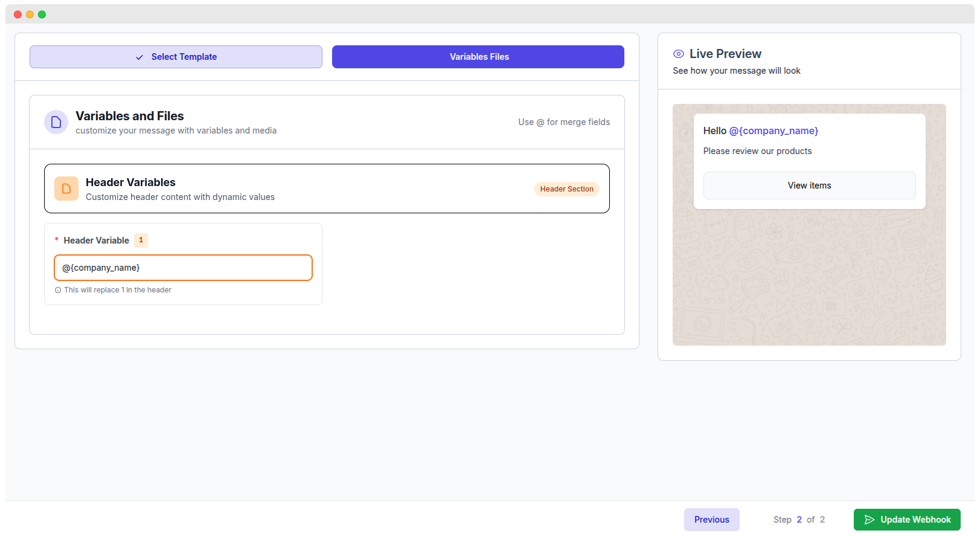Switch to the Select Template step tab
Image resolution: width=980 pixels, height=542 pixels.
click(176, 57)
